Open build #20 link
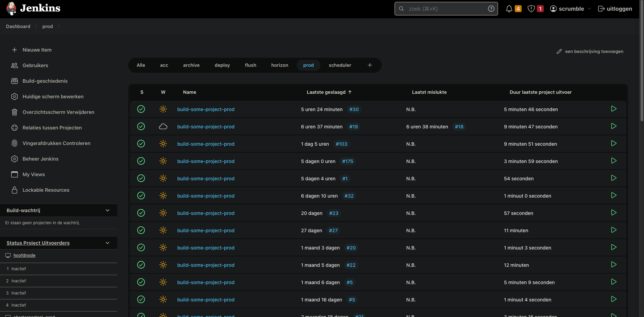Viewport: 644px width, 317px height. (x=351, y=248)
